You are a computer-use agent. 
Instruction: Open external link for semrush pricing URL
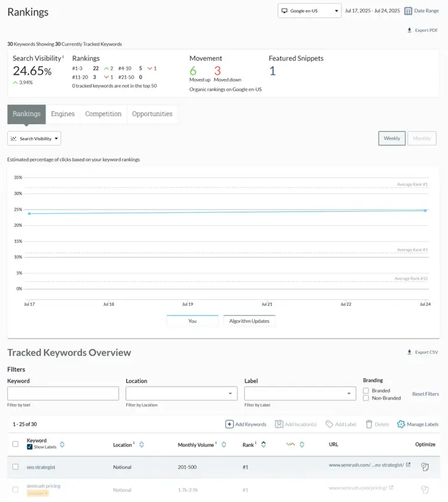pos(391,488)
